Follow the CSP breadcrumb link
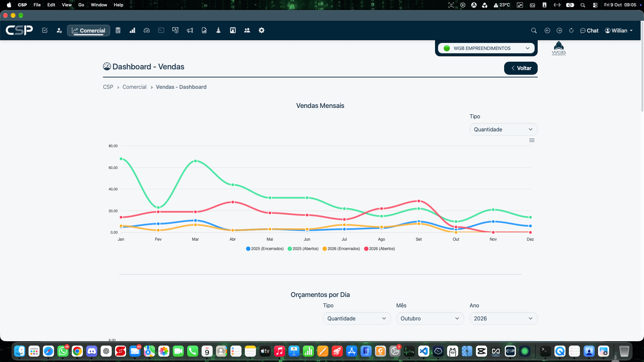The width and height of the screenshot is (644, 362). [108, 87]
